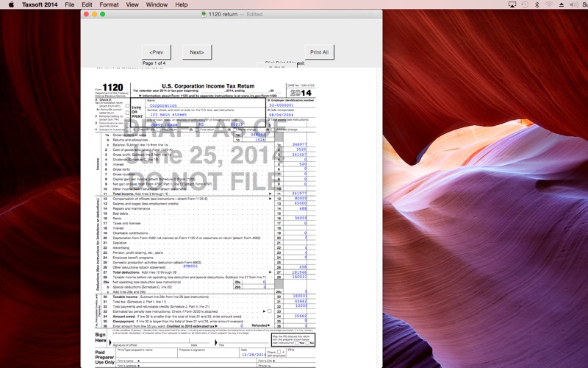The height and width of the screenshot is (368, 588).
Task: Click the line 32 total payments value '10000'
Action: pos(301,306)
